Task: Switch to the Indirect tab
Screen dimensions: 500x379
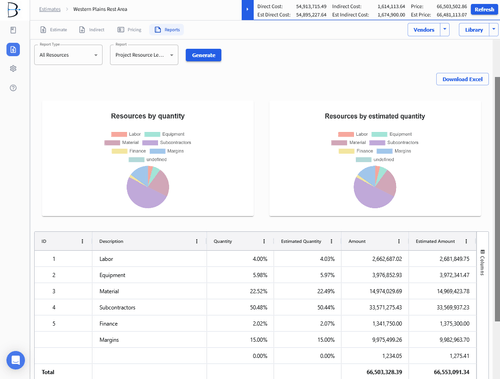Action: tap(92, 30)
